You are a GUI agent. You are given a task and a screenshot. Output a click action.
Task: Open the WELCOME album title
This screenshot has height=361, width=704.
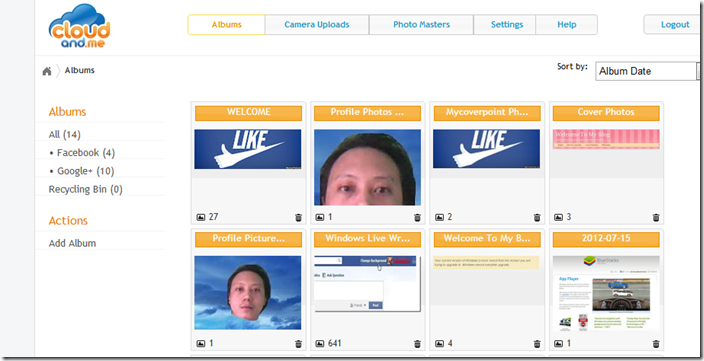[x=248, y=113]
